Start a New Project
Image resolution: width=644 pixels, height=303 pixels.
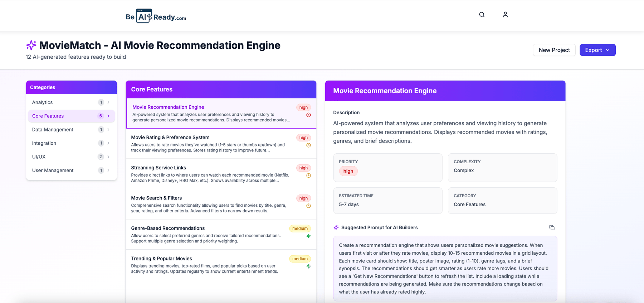(554, 50)
